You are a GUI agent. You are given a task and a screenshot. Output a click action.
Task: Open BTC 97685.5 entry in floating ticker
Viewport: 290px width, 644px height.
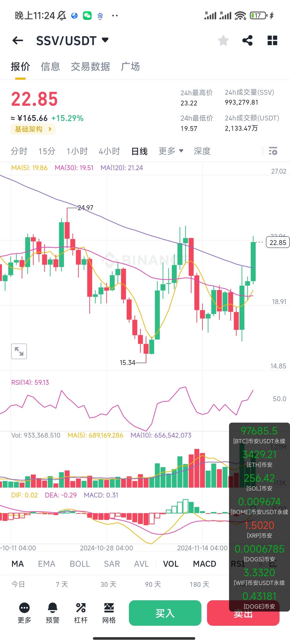[x=259, y=435]
